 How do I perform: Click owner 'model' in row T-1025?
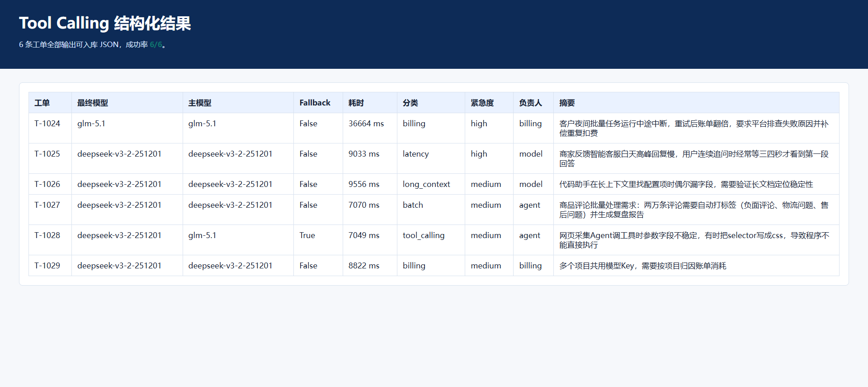point(531,154)
